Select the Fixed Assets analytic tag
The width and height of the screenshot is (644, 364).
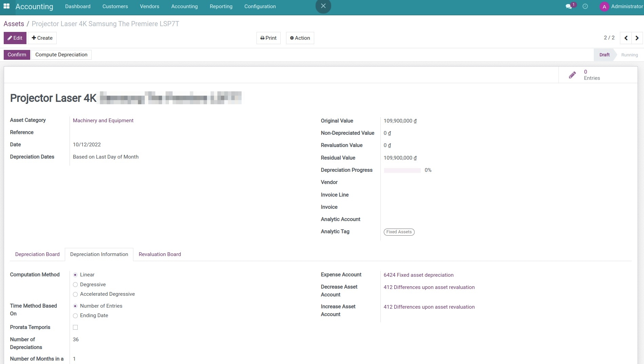(x=399, y=232)
